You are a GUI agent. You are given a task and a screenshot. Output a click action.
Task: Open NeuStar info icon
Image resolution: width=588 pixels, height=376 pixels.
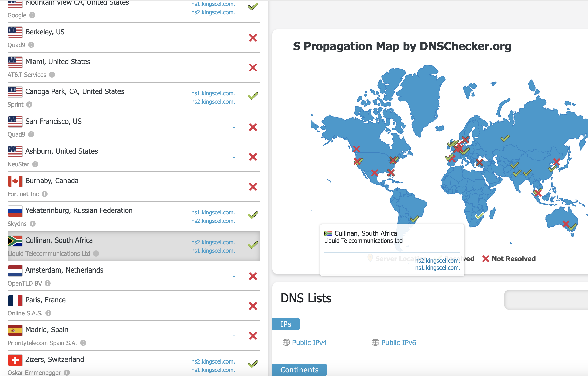35,164
